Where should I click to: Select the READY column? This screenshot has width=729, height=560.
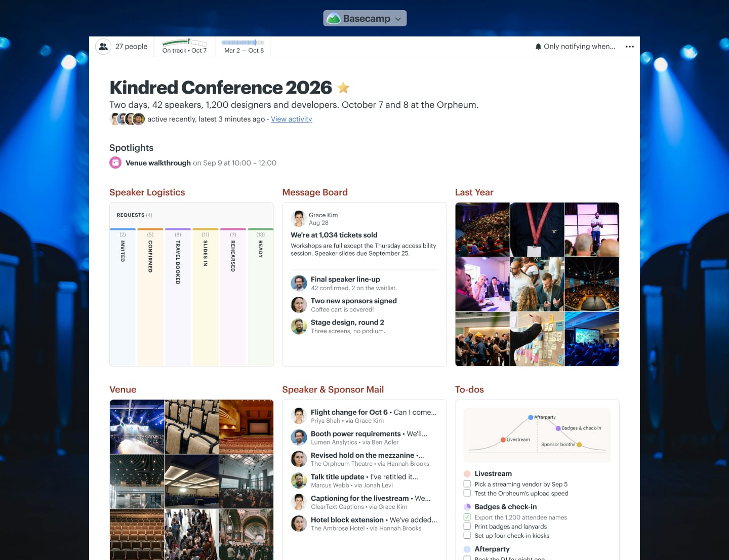click(x=261, y=297)
